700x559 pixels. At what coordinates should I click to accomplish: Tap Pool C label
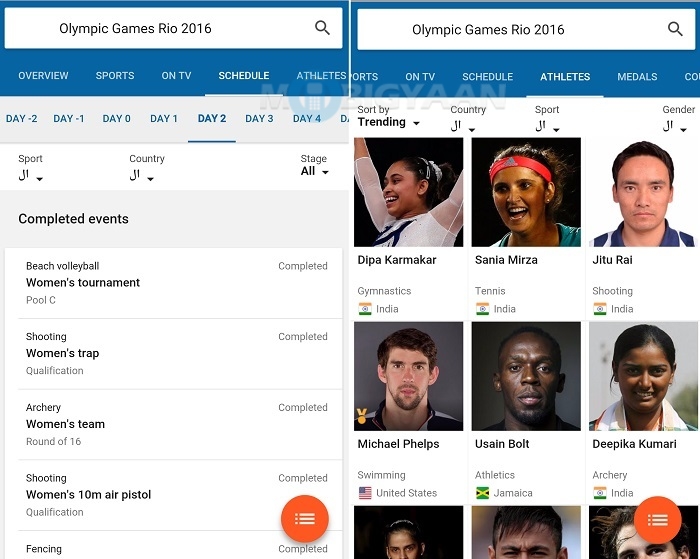[41, 300]
